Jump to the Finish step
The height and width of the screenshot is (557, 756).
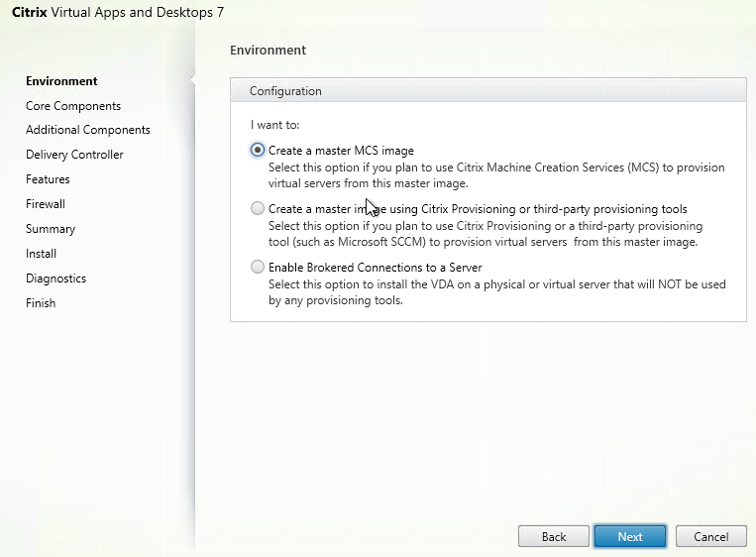coord(41,303)
